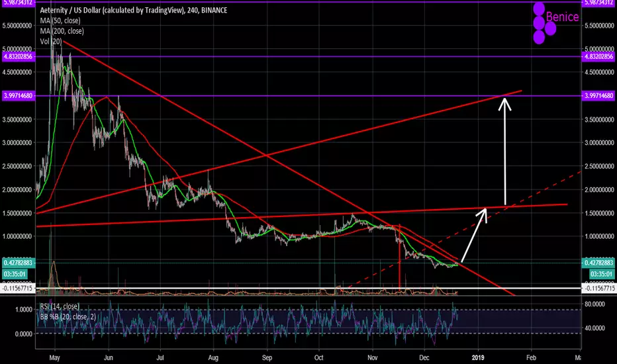This screenshot has width=617, height=364.
Task: Click 4.50000000 on the left price axis
Action: click(17, 72)
